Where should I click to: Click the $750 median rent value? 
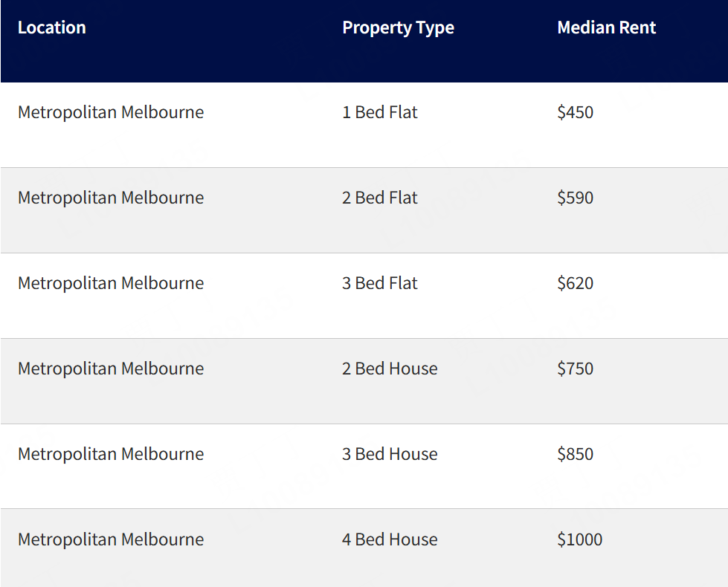click(575, 369)
